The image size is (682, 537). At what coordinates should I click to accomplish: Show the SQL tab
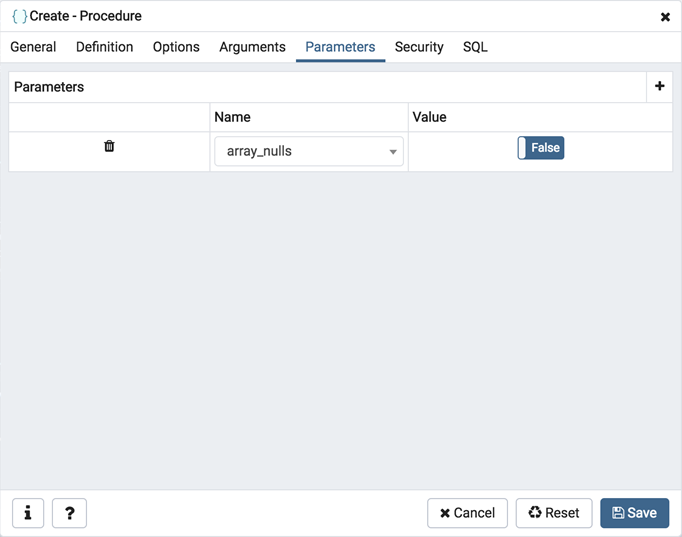475,47
